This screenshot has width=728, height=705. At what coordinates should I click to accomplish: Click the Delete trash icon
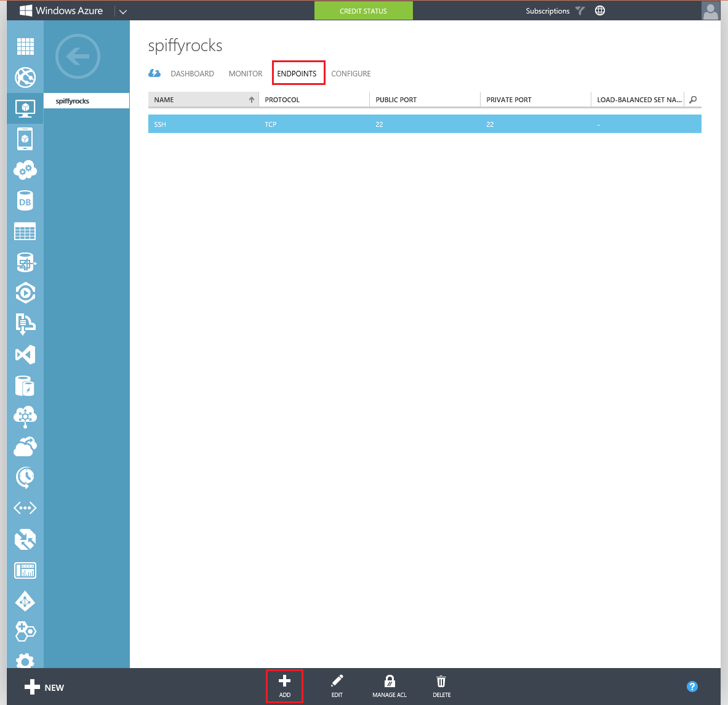(x=441, y=682)
